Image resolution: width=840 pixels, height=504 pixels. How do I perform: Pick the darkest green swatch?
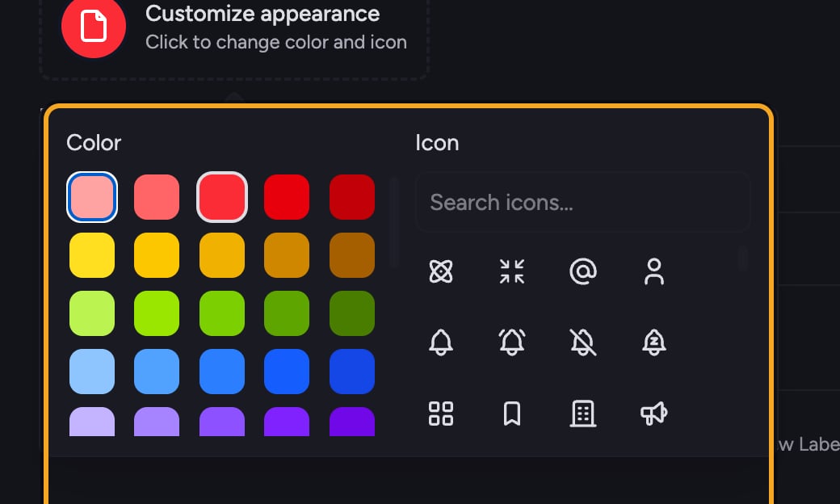click(352, 313)
